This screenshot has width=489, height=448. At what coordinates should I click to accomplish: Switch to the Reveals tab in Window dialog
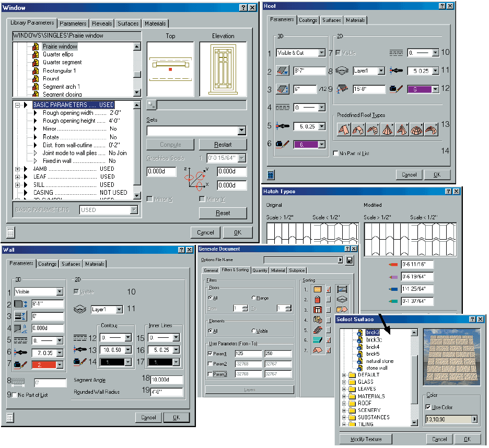point(102,23)
